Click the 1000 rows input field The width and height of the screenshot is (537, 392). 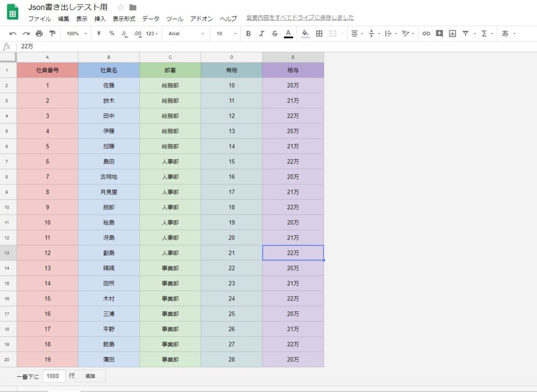click(54, 376)
